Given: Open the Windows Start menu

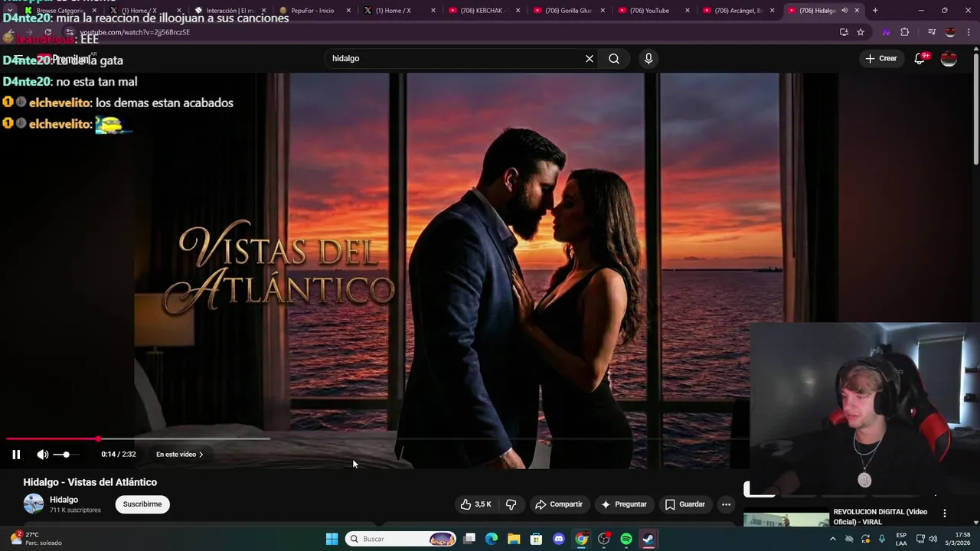Looking at the screenshot, I should [332, 539].
